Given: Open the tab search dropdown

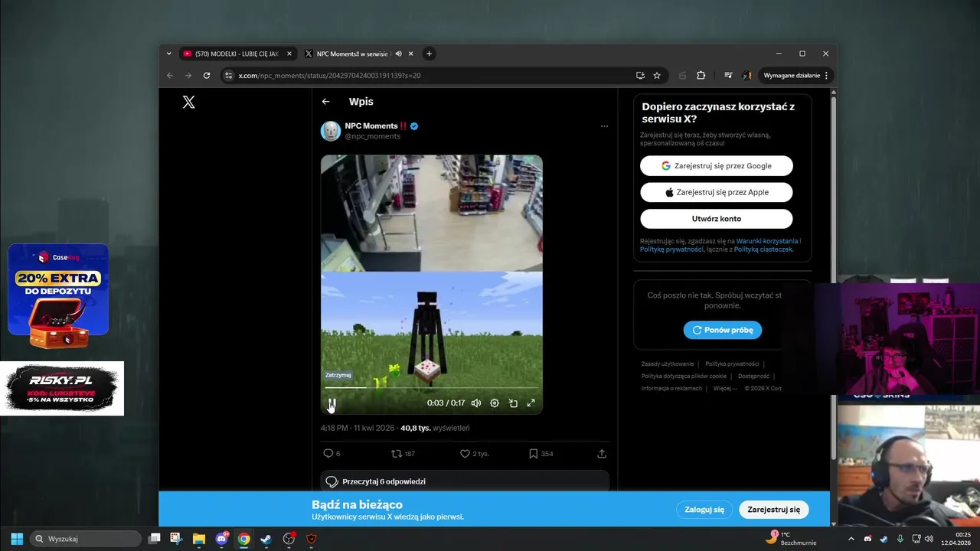Looking at the screenshot, I should pos(169,54).
